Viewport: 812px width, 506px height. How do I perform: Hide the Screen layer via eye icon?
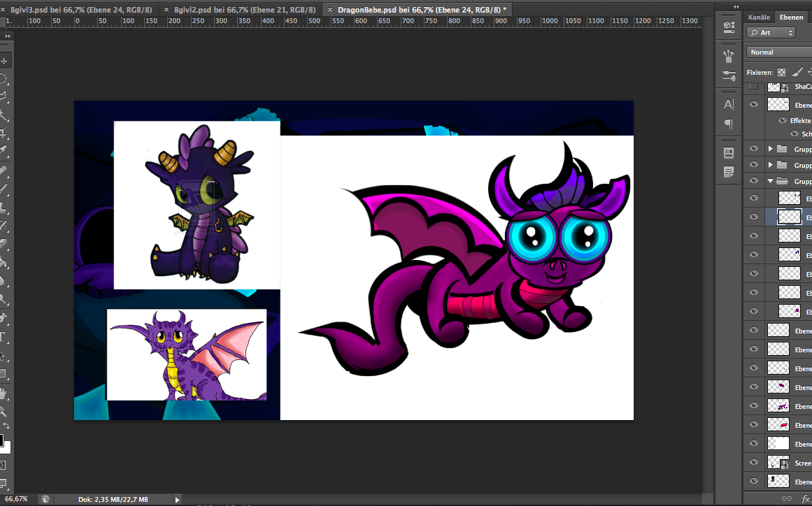754,463
